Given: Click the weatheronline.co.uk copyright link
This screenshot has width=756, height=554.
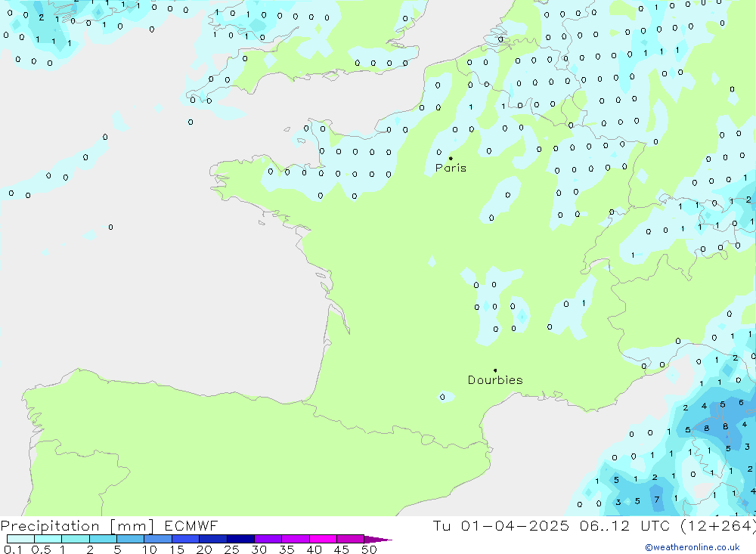Looking at the screenshot, I should point(692,547).
